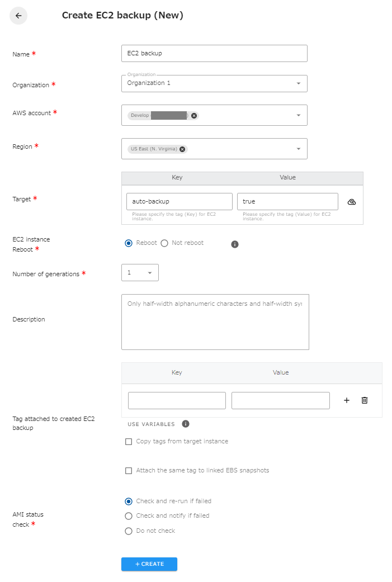Select the Reboot radio option
The width and height of the screenshot is (392, 582).
coord(129,243)
